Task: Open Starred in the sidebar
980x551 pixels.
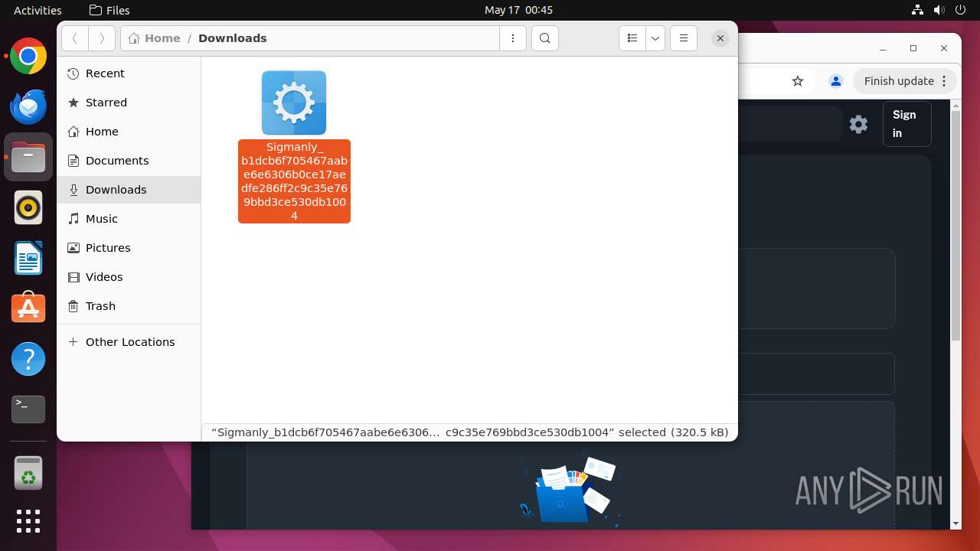Action: [x=129, y=103]
